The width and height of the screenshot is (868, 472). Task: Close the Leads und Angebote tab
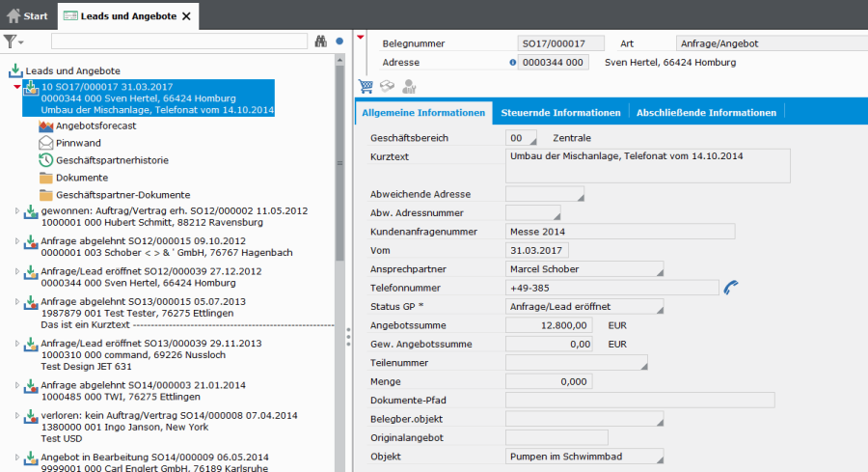click(186, 16)
